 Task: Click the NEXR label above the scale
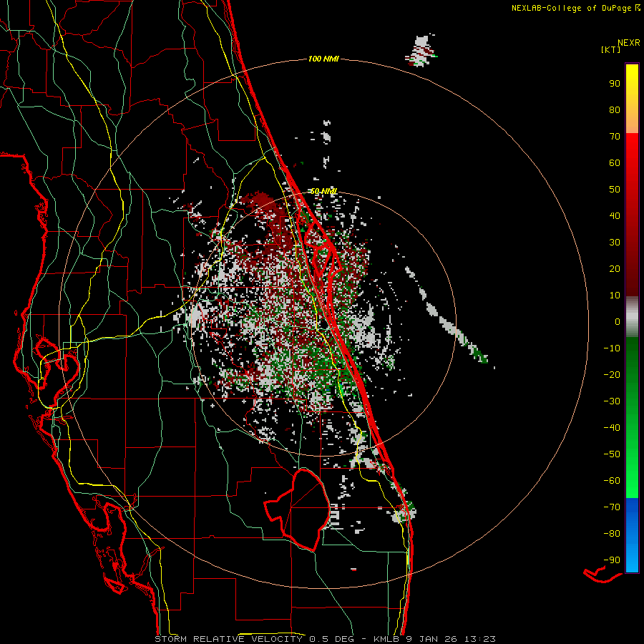(x=629, y=43)
